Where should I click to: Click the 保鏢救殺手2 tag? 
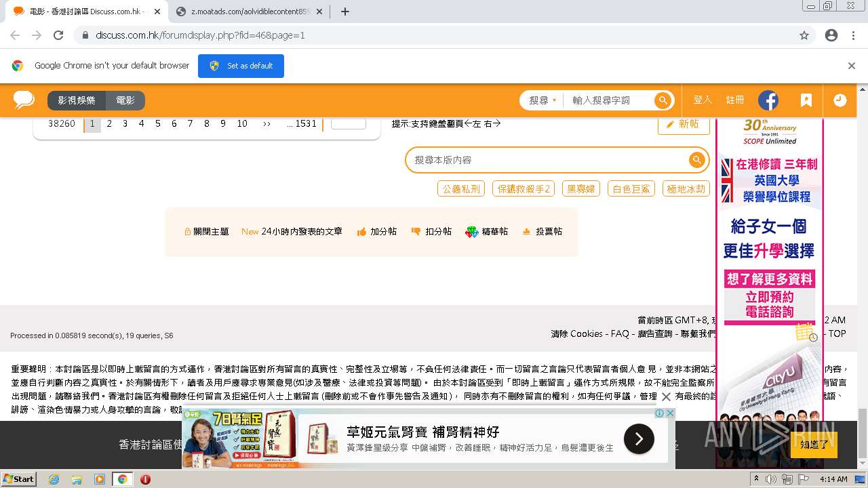coord(524,188)
